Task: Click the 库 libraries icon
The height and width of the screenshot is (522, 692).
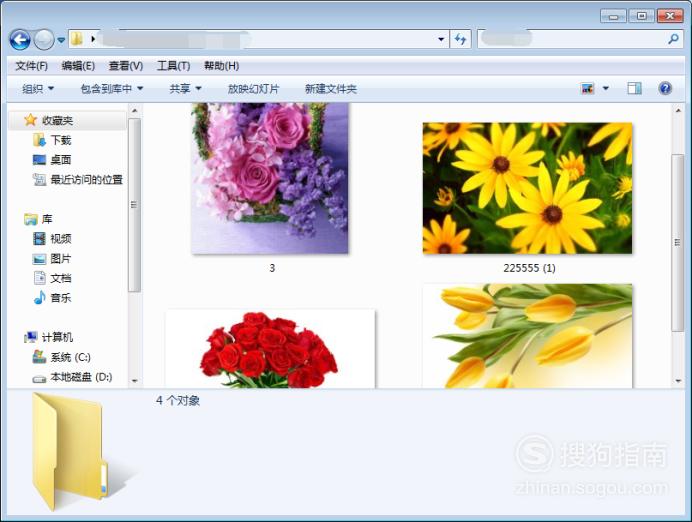Action: pyautogui.click(x=30, y=219)
